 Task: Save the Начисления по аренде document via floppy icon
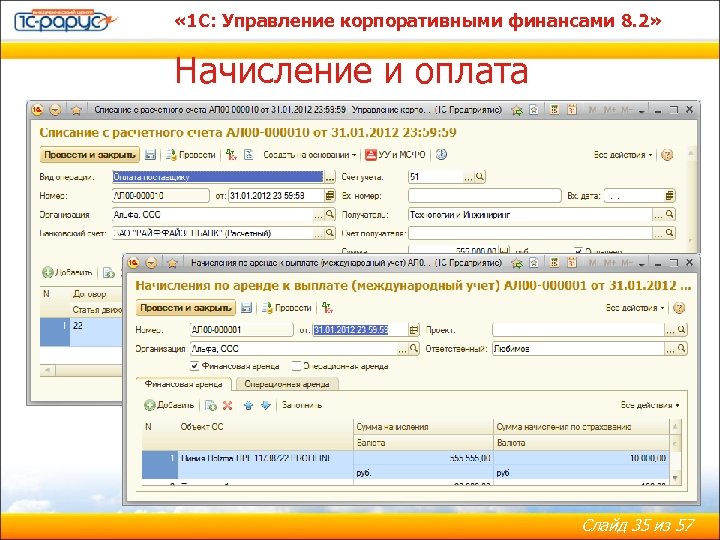pos(246,308)
